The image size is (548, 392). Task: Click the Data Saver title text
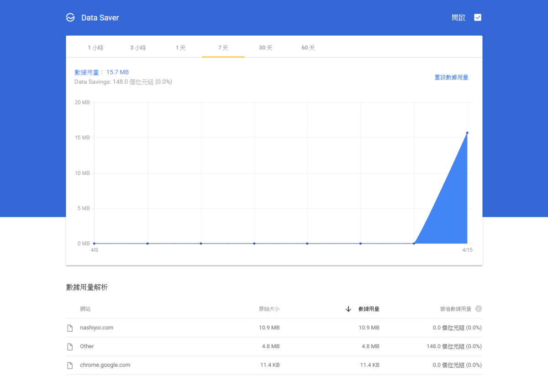100,18
